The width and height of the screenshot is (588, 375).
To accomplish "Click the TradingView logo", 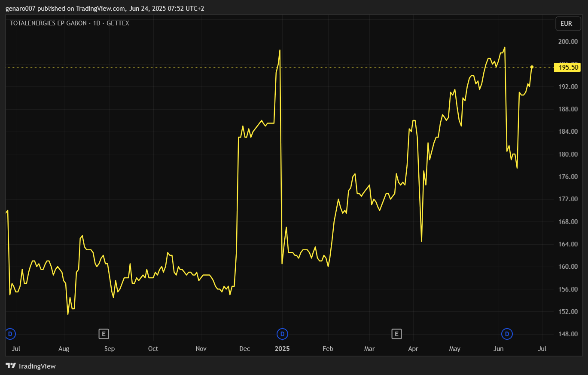I will tap(30, 366).
